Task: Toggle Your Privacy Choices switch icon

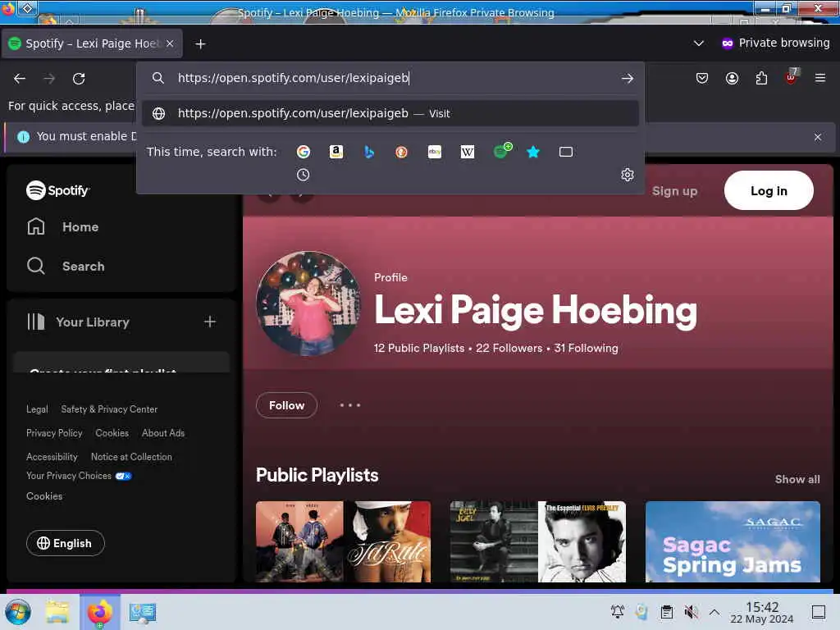Action: point(123,476)
